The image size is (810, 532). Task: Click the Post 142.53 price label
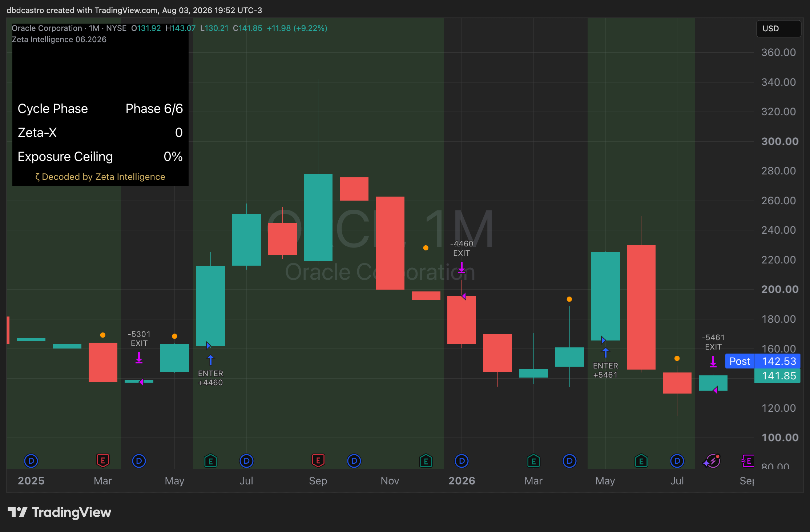[762, 361]
